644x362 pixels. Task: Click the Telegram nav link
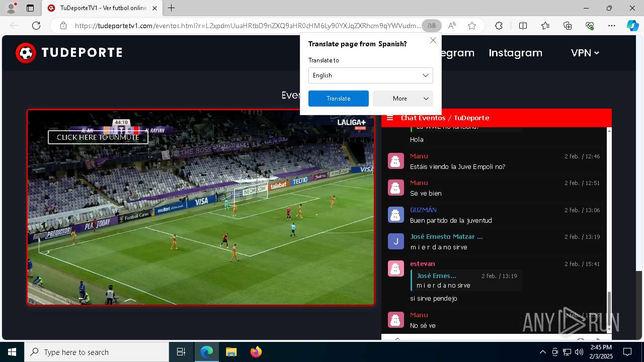(457, 53)
